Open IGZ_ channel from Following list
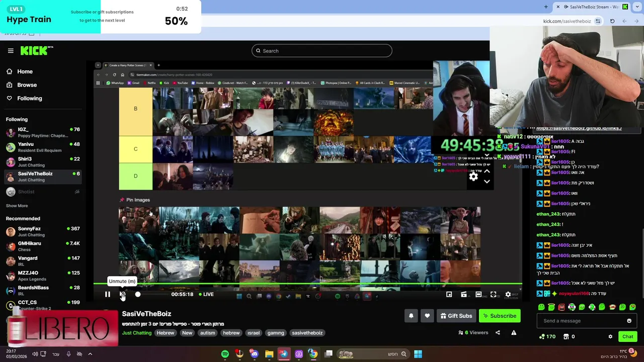The image size is (644, 362). pos(43,132)
